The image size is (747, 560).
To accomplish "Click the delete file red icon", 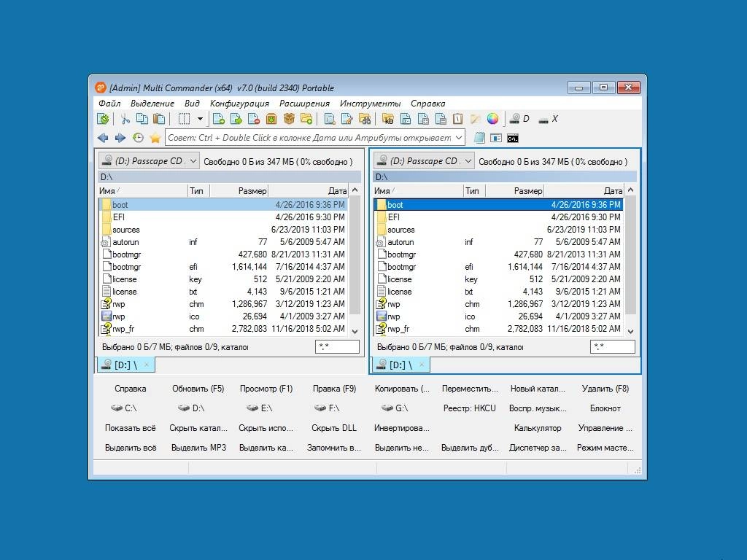I will point(254,119).
